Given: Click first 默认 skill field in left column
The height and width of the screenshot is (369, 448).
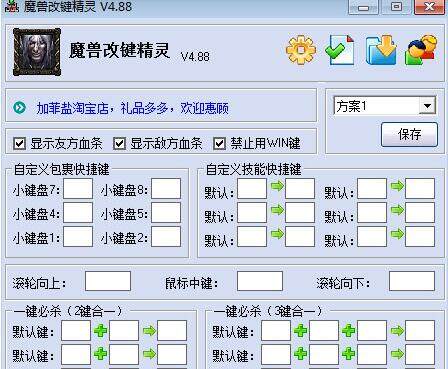Looking at the screenshot, I should pos(252,189).
